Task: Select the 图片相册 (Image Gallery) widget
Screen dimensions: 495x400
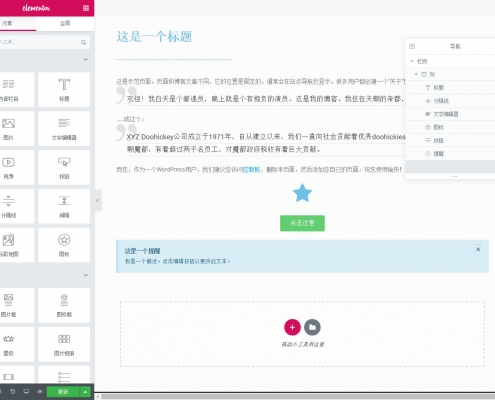Action: coord(64,344)
